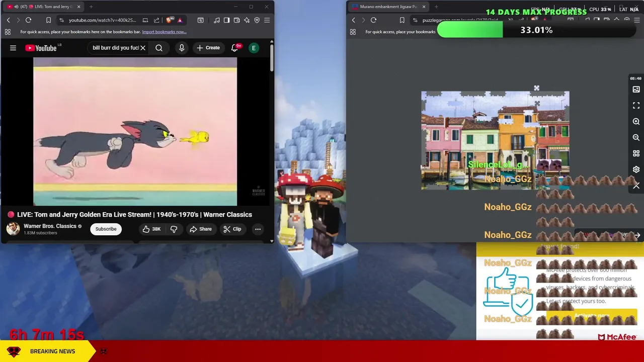This screenshot has height=362, width=644.
Task: Open site settings icon beside youtube.com address
Action: click(61, 20)
